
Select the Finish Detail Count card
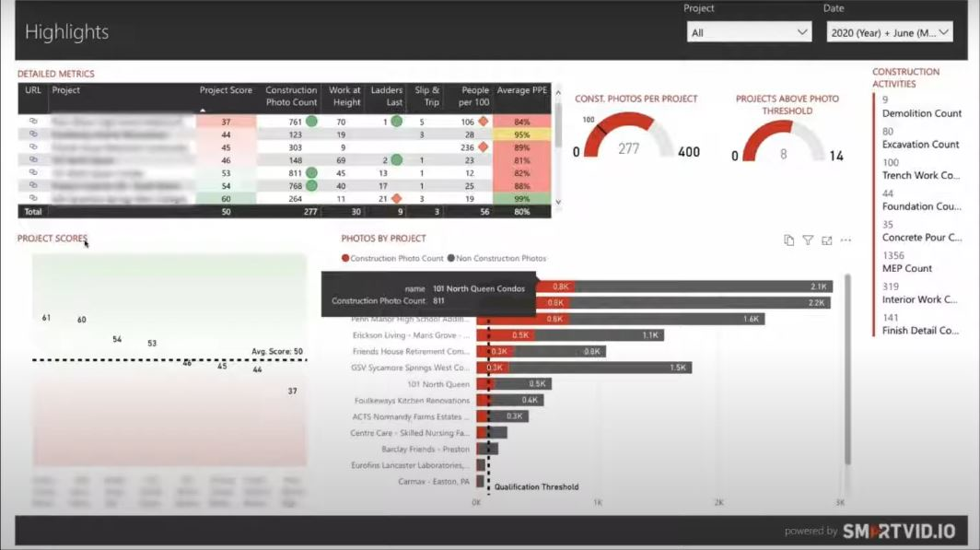click(x=919, y=324)
